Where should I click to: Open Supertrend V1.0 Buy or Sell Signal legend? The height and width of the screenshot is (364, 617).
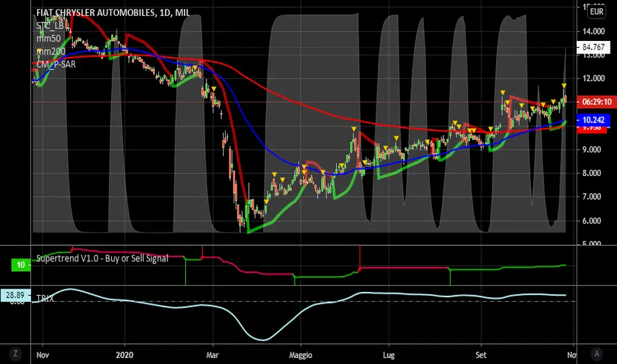[103, 258]
